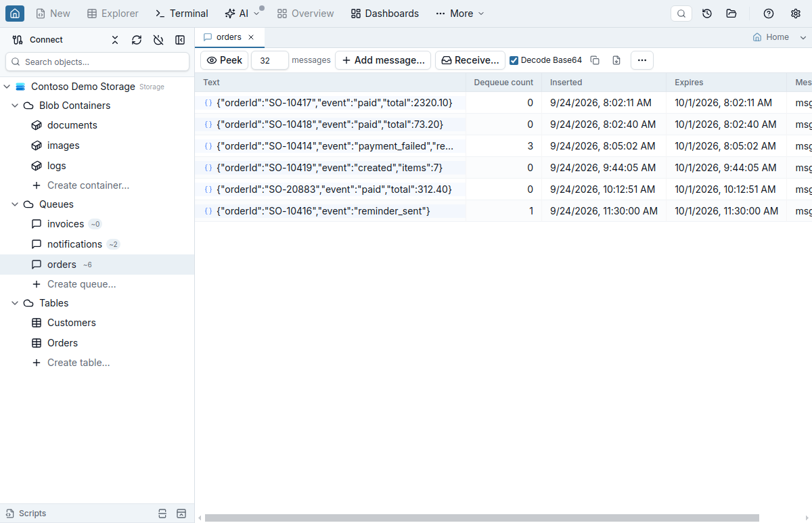Image resolution: width=812 pixels, height=523 pixels.
Task: Select the logs container cube icon
Action: tap(37, 166)
